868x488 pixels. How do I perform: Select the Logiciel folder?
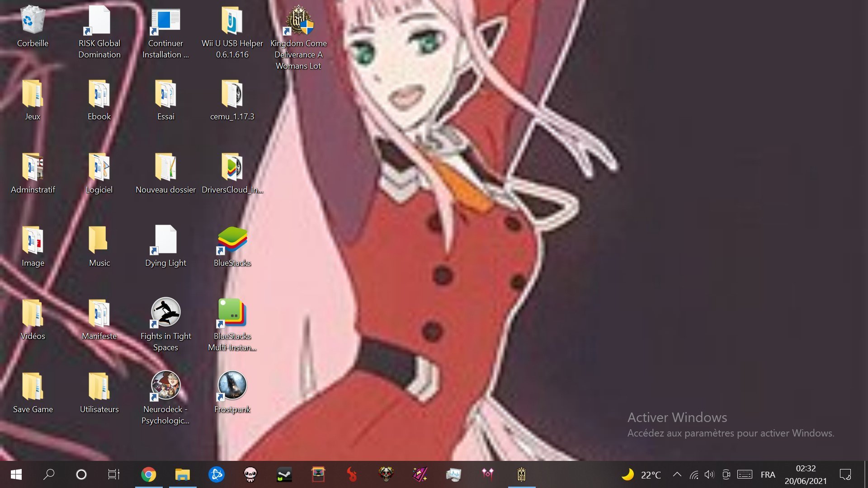pos(99,174)
